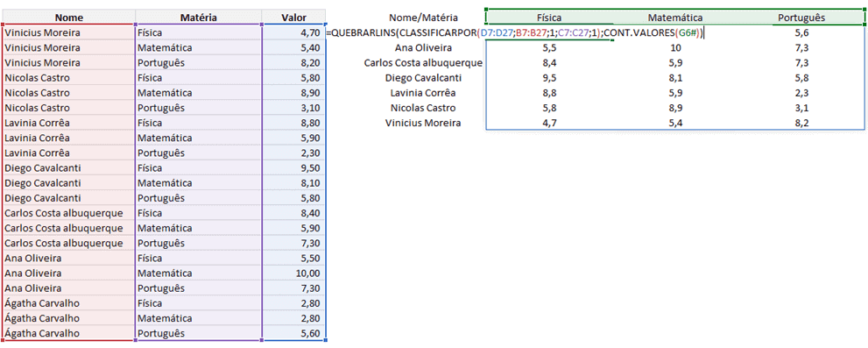
Task: Click result value 8,9 for Nicolas Castro
Action: pos(674,108)
